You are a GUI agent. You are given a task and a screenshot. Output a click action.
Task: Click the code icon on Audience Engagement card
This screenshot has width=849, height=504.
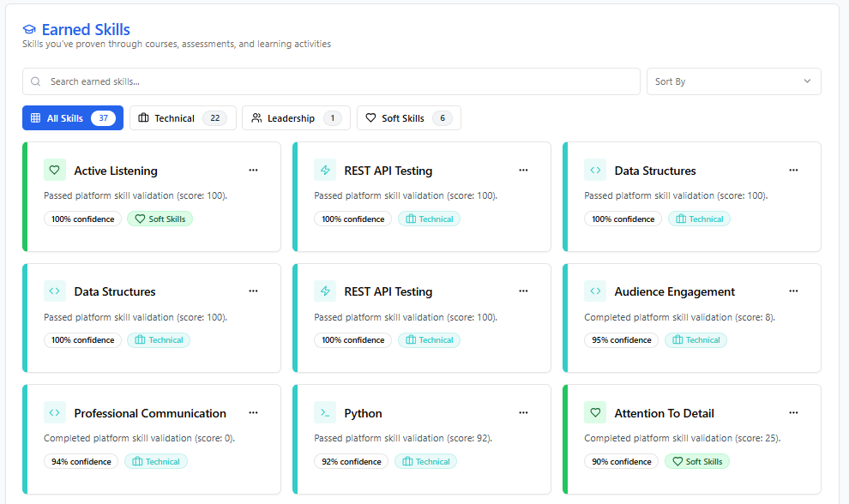tap(595, 291)
